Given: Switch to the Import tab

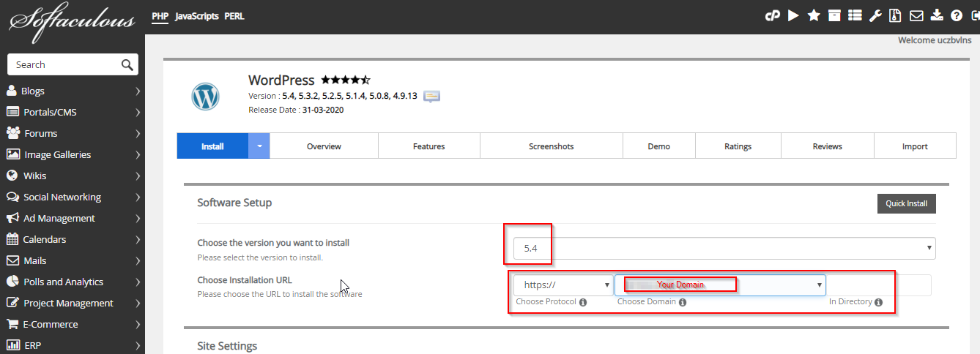Looking at the screenshot, I should [x=915, y=146].
